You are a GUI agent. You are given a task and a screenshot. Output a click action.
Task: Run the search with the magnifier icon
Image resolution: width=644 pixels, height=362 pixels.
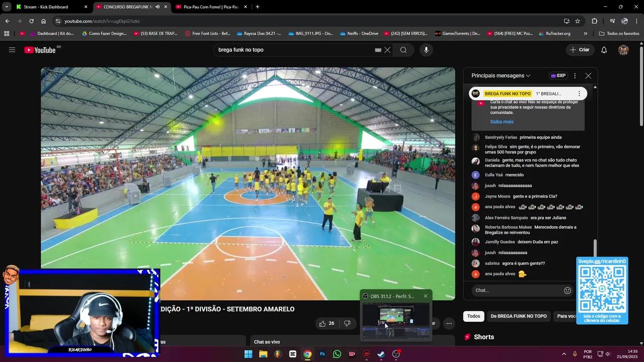point(404,50)
